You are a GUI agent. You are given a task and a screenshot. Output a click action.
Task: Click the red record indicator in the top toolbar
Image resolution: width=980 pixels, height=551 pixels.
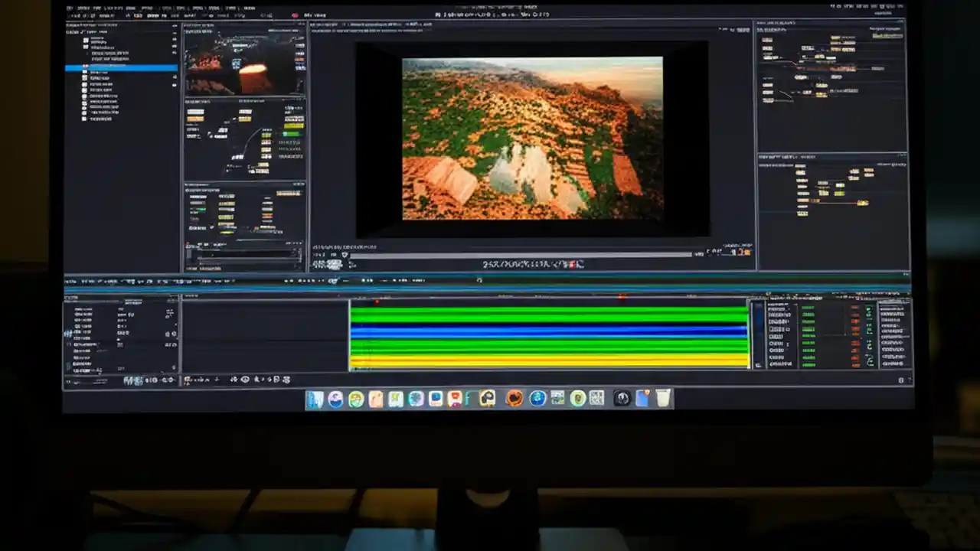[294, 14]
